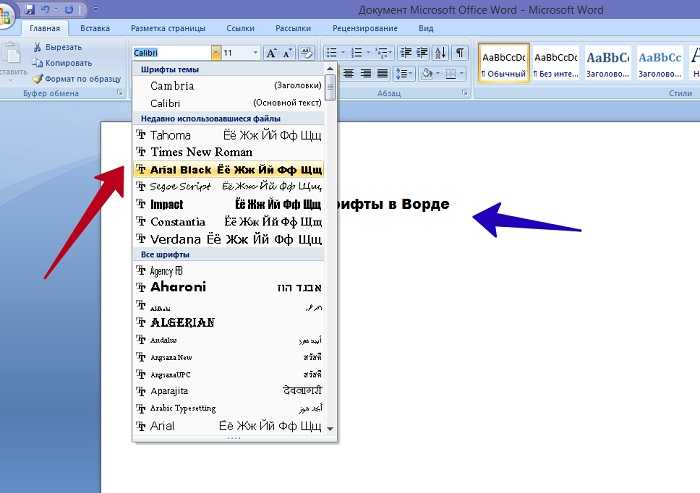
Task: Open the font size dropdown arrow
Action: (255, 53)
